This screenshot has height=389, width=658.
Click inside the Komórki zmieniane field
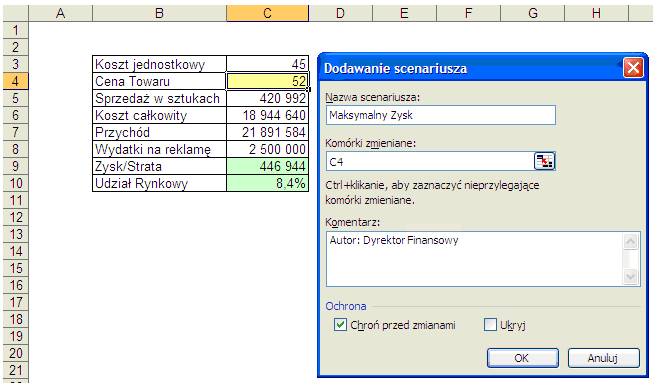pyautogui.click(x=429, y=162)
